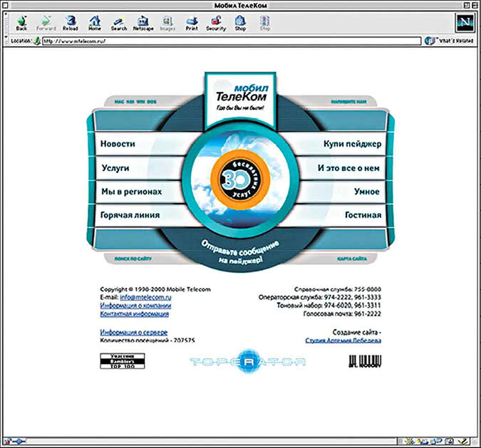Click the Location URL input field
The height and width of the screenshot is (448, 481).
[x=232, y=41]
